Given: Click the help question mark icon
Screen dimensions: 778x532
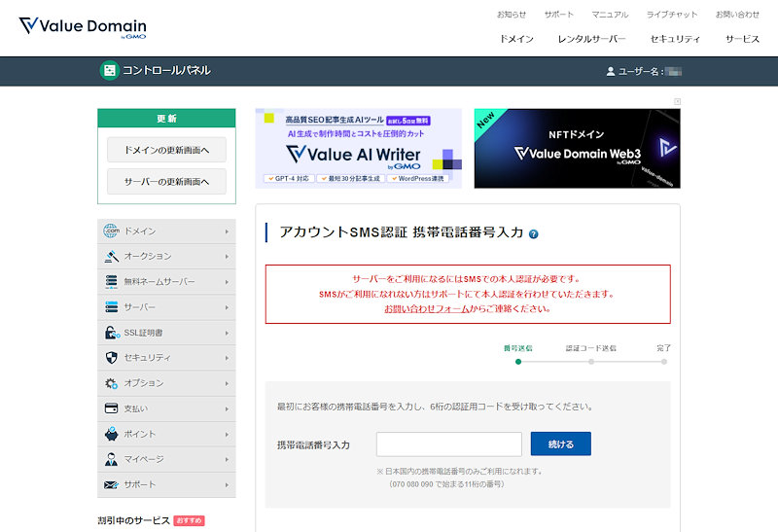Looking at the screenshot, I should coord(534,234).
